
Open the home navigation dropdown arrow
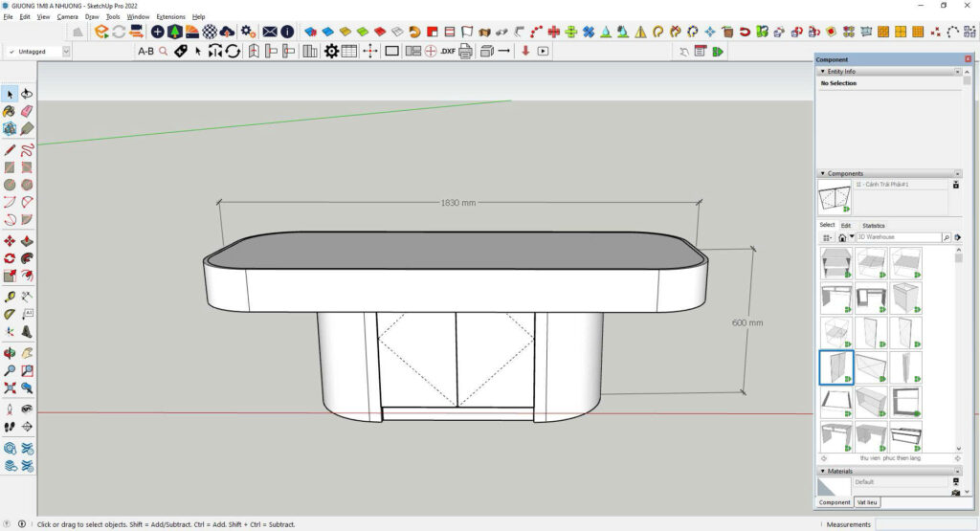[x=851, y=236]
